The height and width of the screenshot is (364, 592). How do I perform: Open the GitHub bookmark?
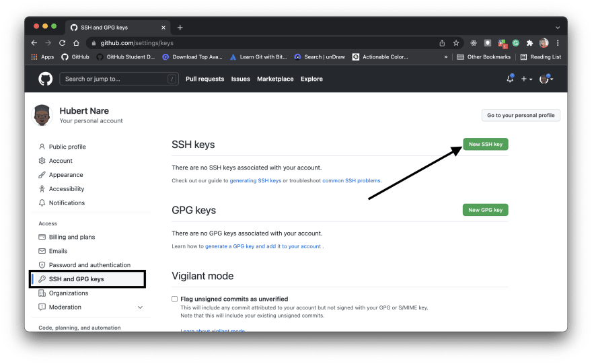[75, 57]
